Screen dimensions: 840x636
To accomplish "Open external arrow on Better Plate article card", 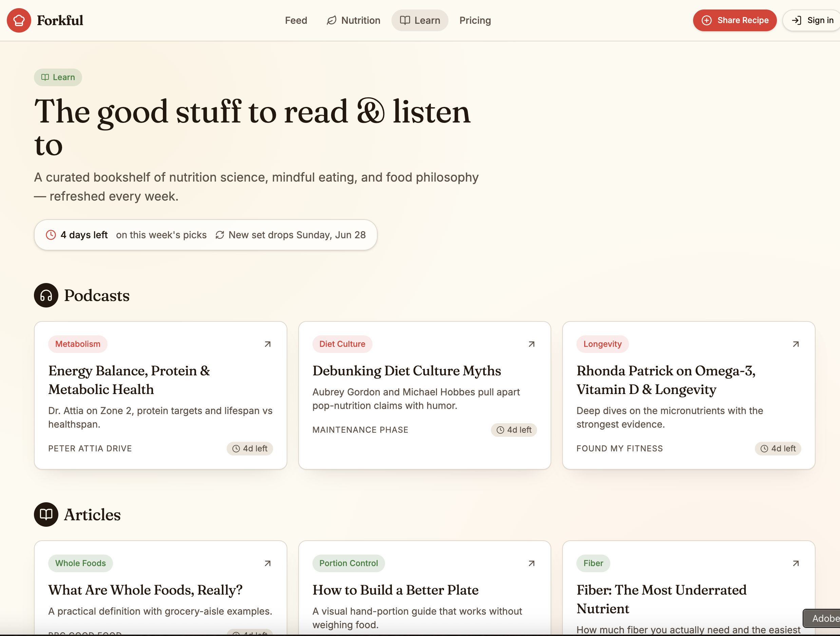I will tap(531, 563).
